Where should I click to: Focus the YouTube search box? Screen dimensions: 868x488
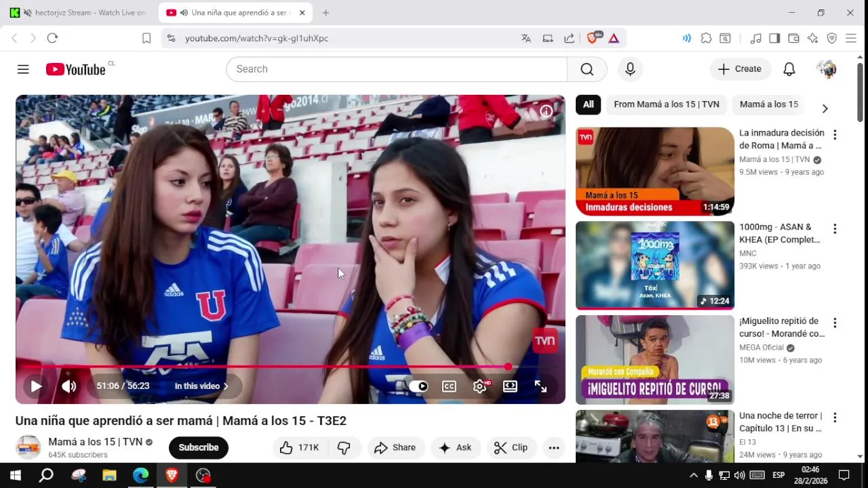pyautogui.click(x=397, y=69)
